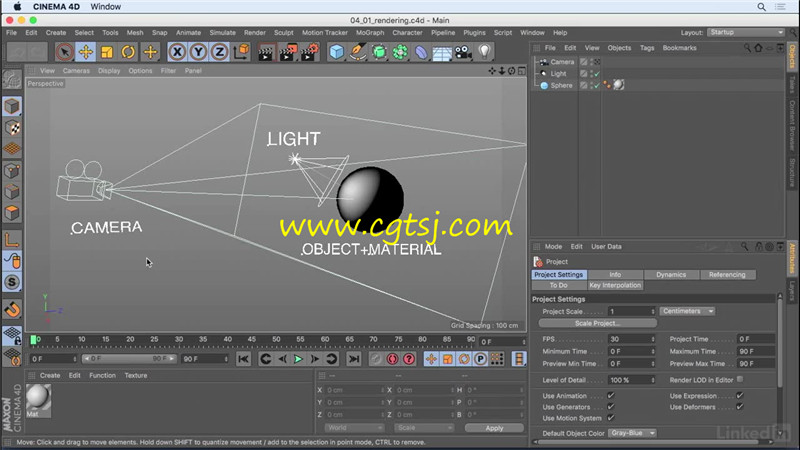800x450 pixels.
Task: Add an Array modeling object
Action: click(400, 52)
